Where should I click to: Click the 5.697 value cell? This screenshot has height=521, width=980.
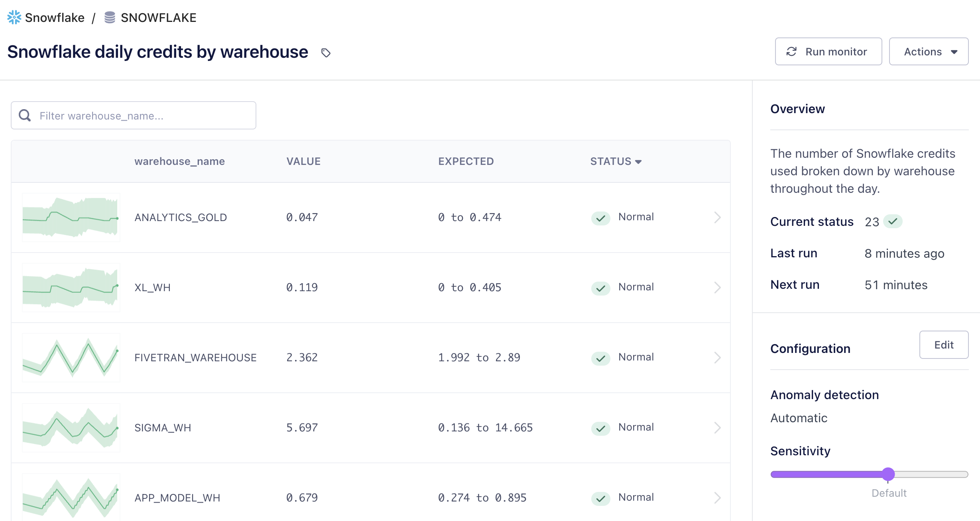[x=302, y=428]
